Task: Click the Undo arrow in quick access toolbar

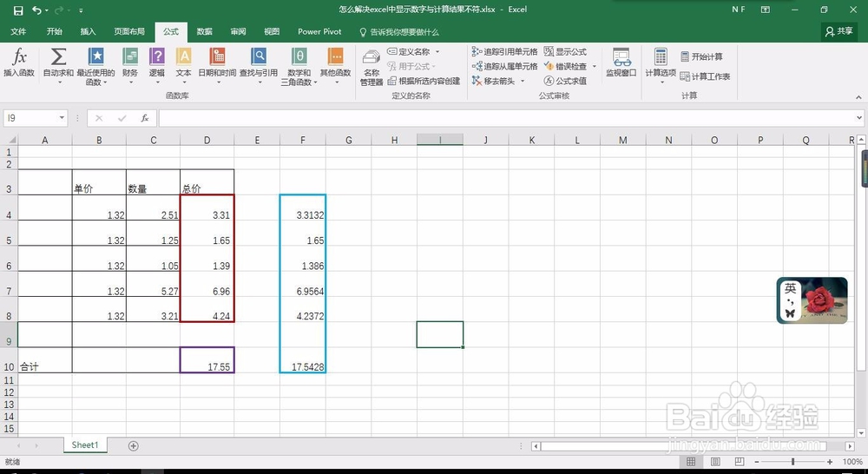Action: click(x=36, y=10)
